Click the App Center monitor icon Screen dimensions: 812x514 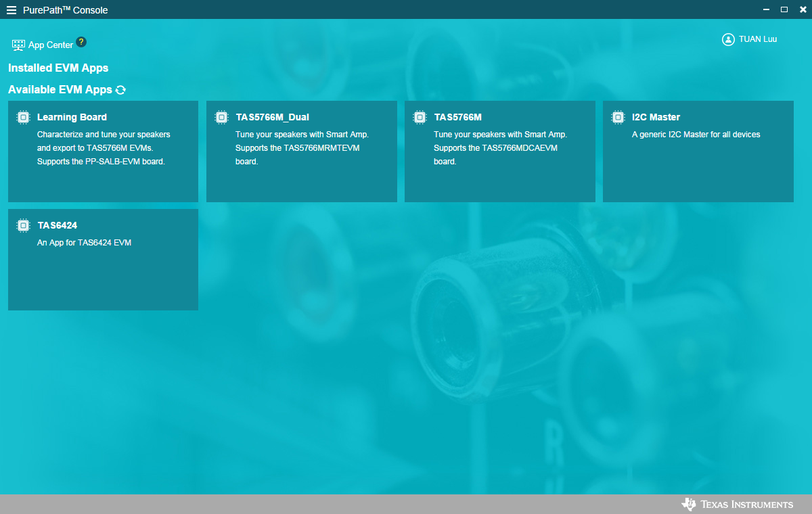18,45
